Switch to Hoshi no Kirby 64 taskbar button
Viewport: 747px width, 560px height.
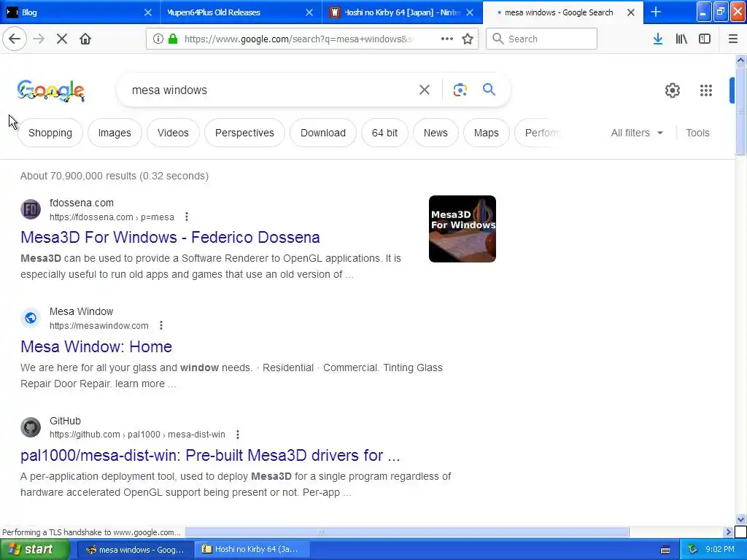click(x=252, y=550)
